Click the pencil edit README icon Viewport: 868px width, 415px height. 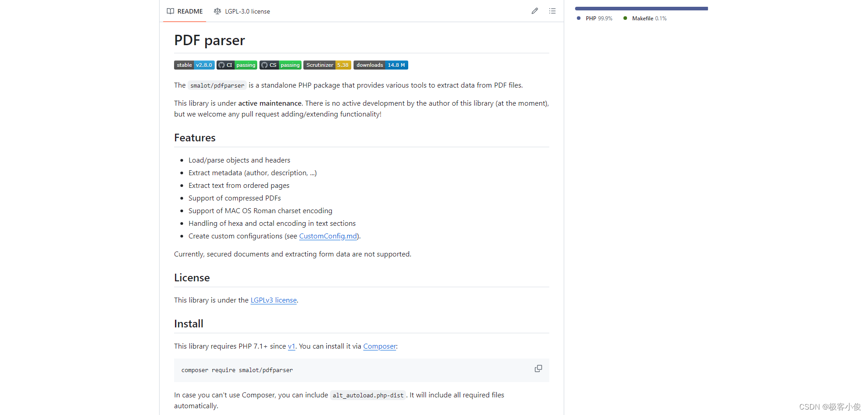pos(535,11)
